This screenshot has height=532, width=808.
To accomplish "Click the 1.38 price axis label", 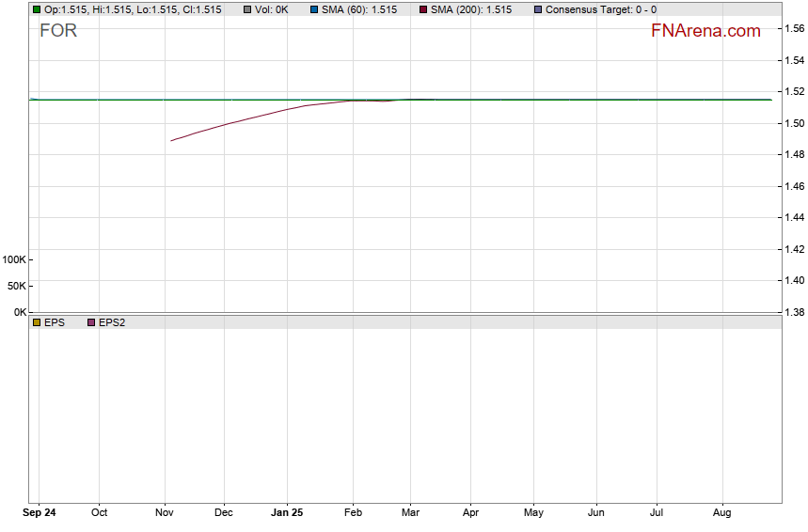I will [x=794, y=312].
